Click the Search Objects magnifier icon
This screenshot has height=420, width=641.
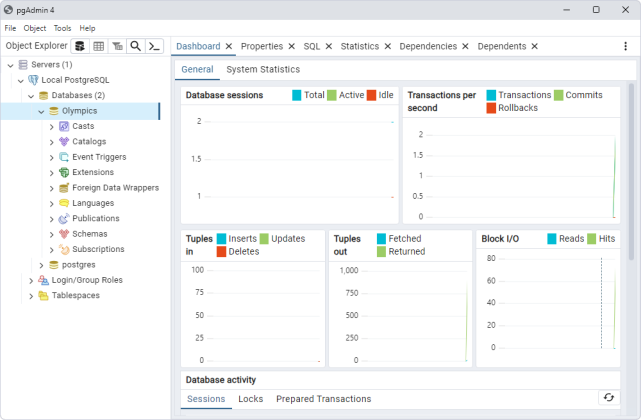tap(135, 46)
